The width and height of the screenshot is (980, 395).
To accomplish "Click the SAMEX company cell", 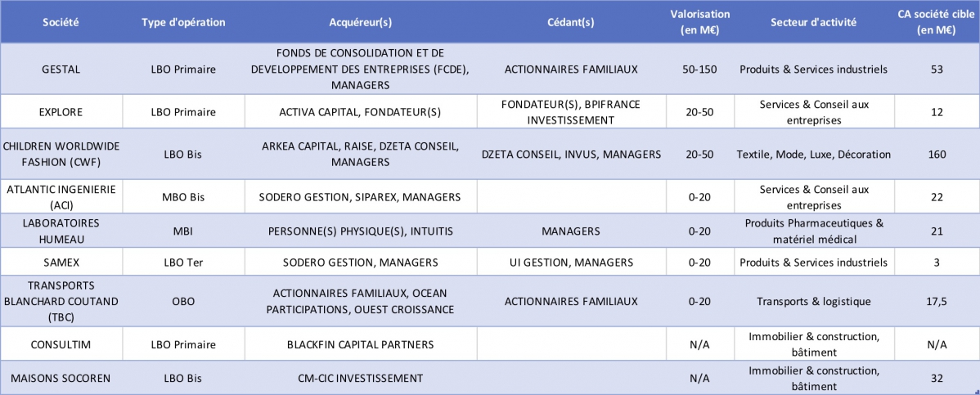I will click(61, 263).
